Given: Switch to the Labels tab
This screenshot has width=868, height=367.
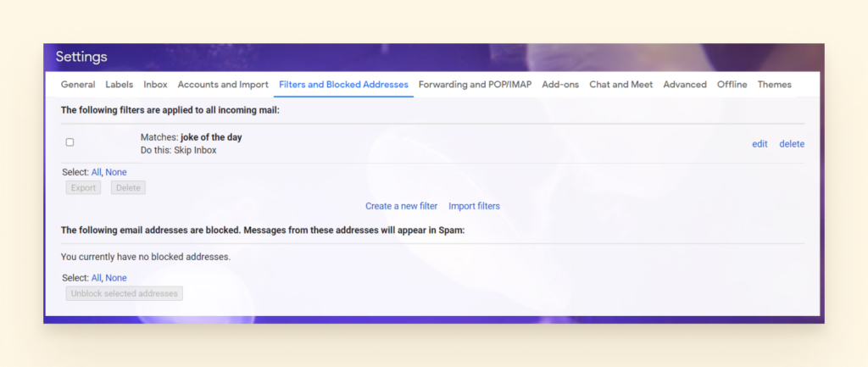Looking at the screenshot, I should point(119,85).
